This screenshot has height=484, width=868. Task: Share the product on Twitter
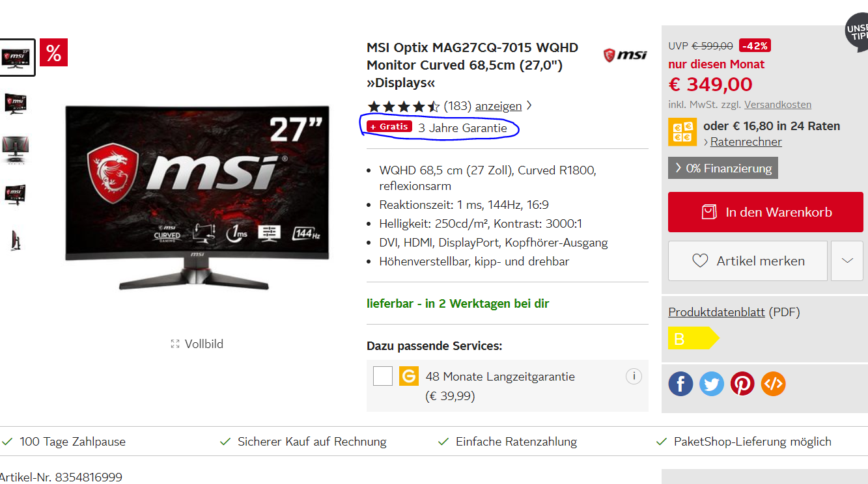712,384
